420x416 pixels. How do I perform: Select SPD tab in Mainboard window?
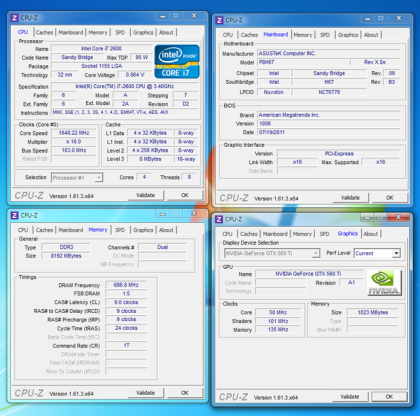pyautogui.click(x=325, y=35)
